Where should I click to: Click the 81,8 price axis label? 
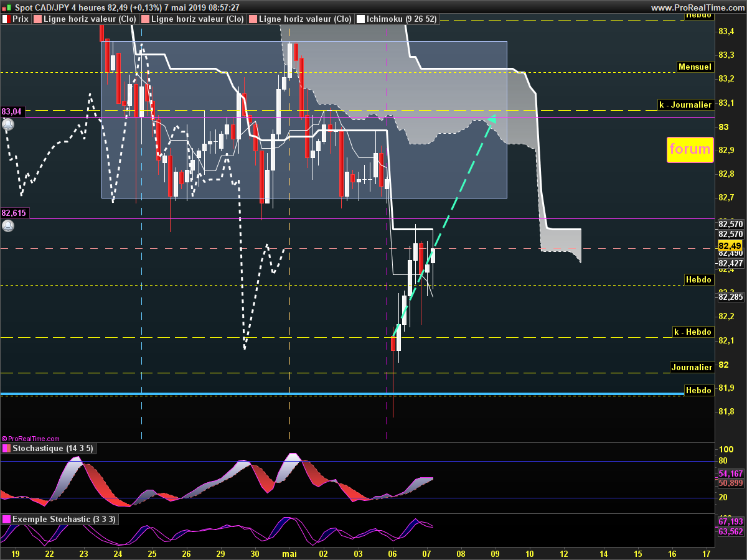click(x=725, y=411)
